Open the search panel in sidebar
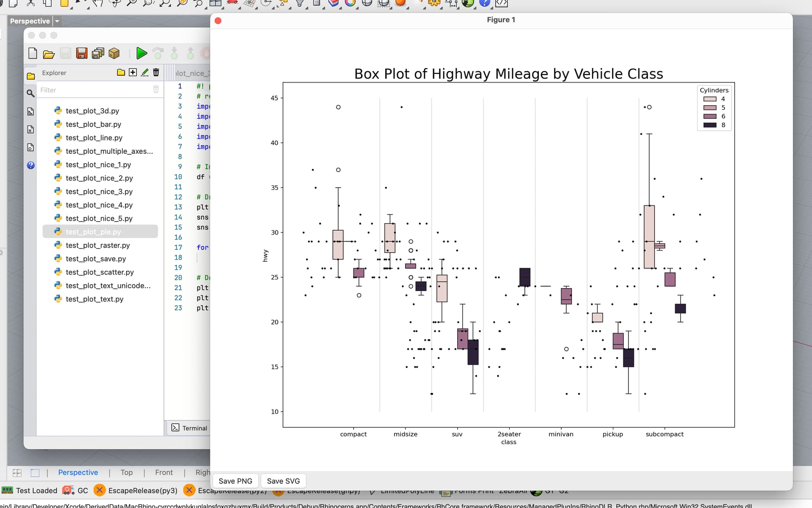812x508 pixels. pos(30,93)
